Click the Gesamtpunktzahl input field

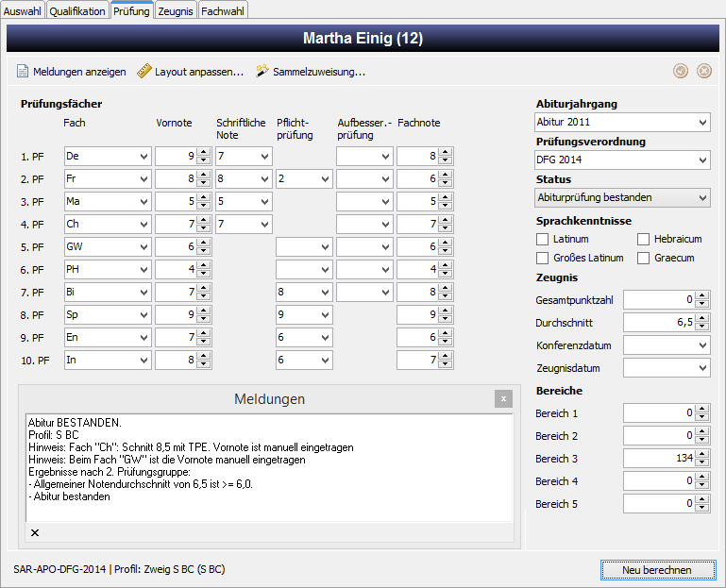[659, 300]
